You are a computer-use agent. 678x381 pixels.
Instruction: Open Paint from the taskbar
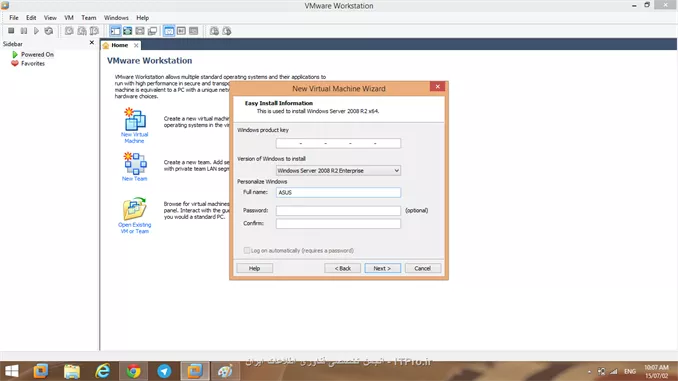pyautogui.click(x=225, y=371)
